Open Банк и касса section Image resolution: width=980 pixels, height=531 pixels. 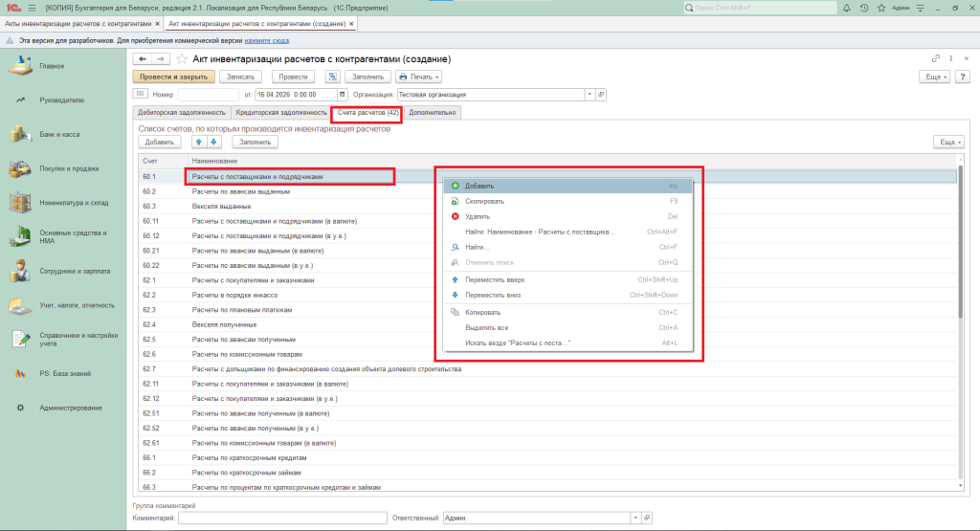click(x=59, y=134)
